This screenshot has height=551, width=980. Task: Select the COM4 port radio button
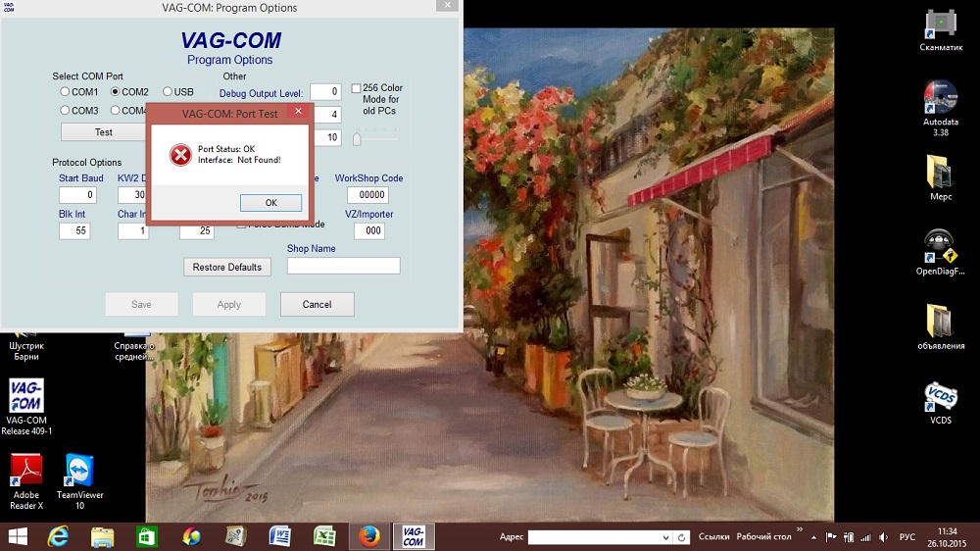point(115,110)
